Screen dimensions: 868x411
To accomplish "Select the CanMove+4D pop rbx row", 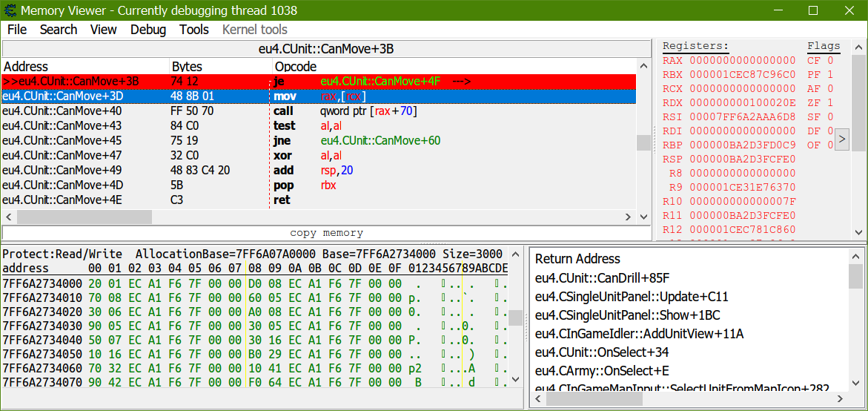I will [319, 185].
